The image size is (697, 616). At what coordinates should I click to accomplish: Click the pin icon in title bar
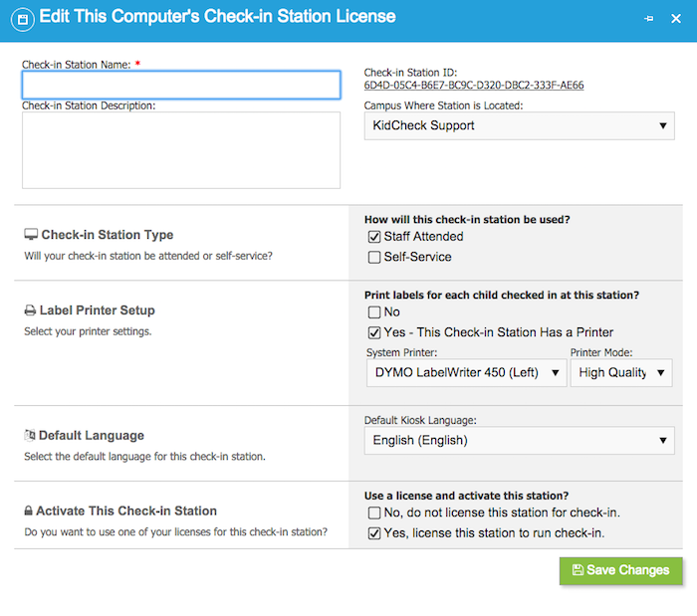click(x=648, y=19)
